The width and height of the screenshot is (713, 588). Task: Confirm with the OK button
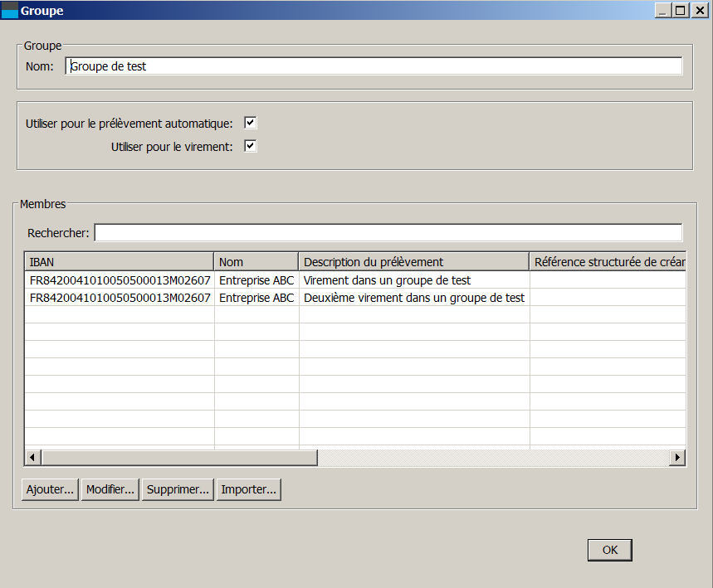pos(610,550)
